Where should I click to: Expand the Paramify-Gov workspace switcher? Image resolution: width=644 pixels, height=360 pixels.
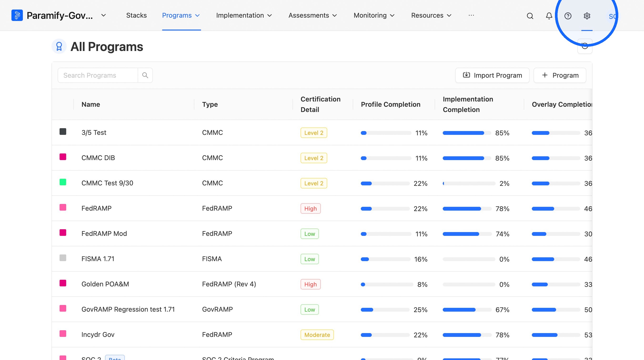coord(104,15)
